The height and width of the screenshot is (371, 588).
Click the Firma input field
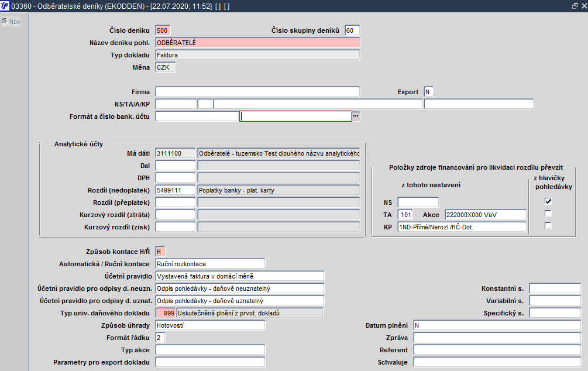[257, 92]
